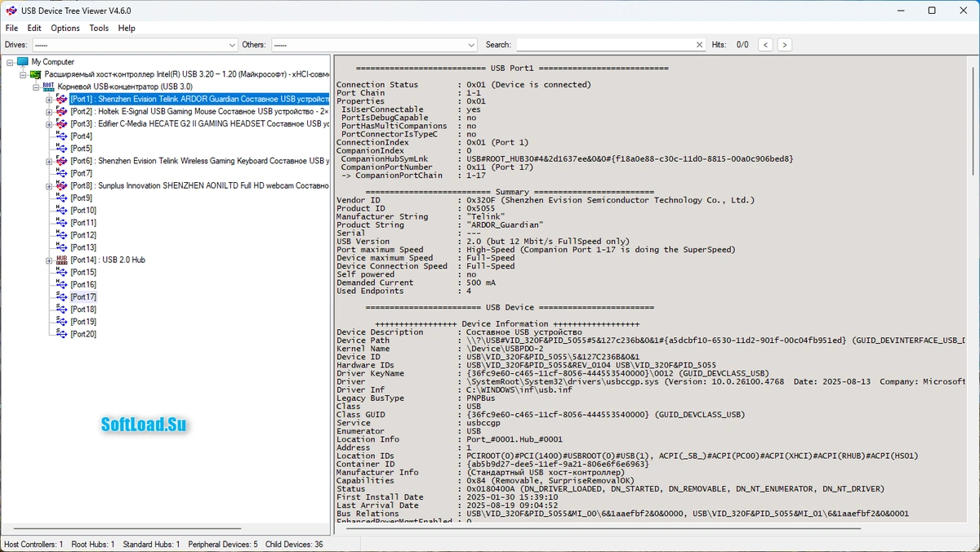This screenshot has width=980, height=552.
Task: Expand the Port6 Wireless Gaming Keyboard node
Action: click(x=49, y=161)
